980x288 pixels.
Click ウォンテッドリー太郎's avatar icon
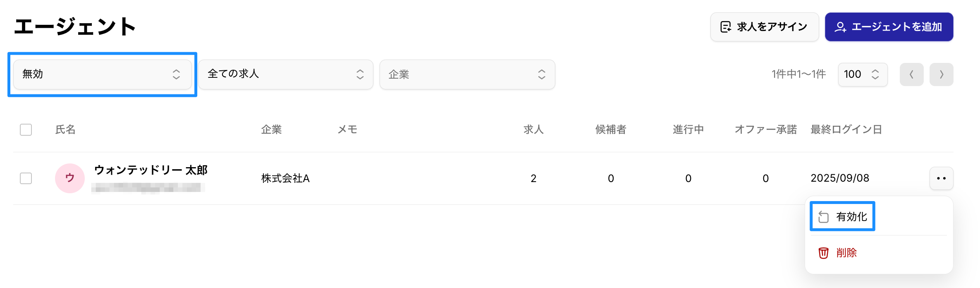click(x=69, y=178)
